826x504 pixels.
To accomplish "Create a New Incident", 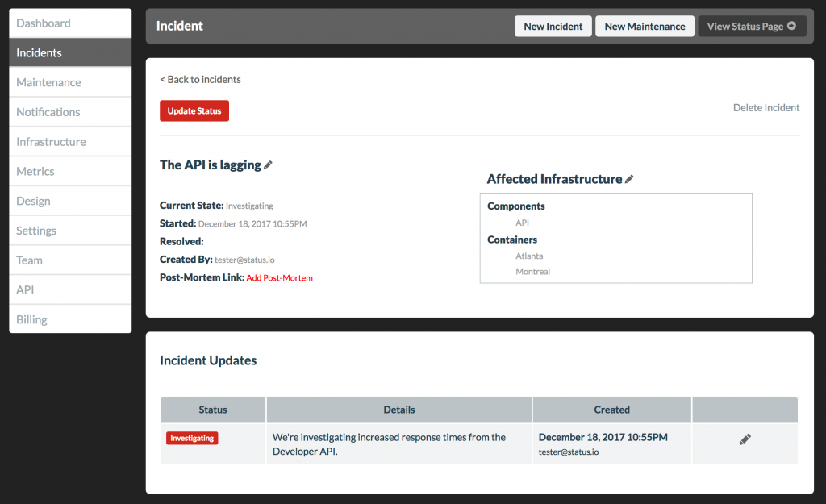I will [553, 25].
